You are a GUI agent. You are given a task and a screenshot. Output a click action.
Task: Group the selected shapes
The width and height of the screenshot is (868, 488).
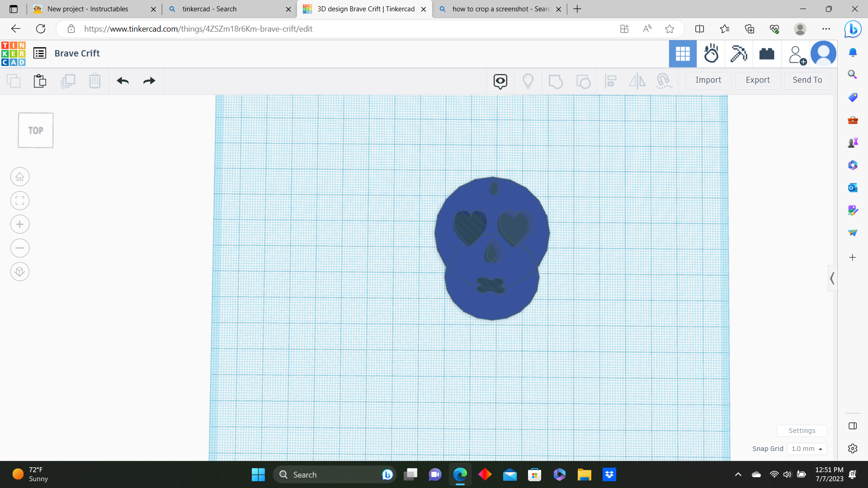click(556, 81)
